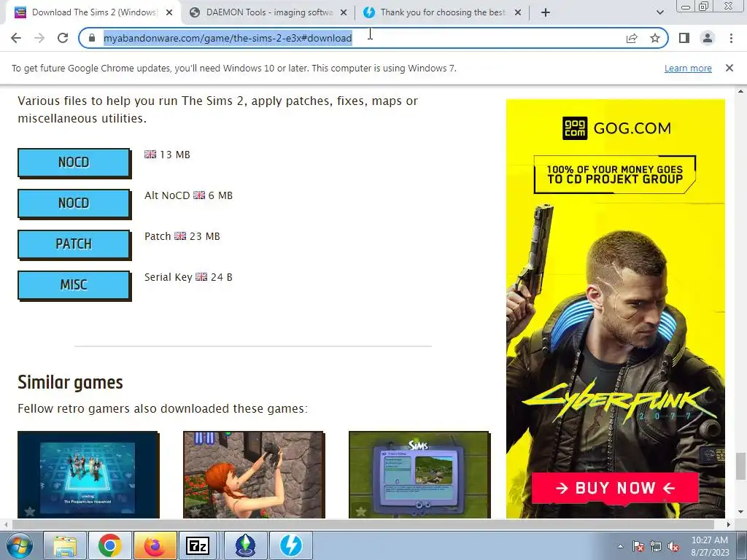Click the vertical scrollbar down arrow
The height and width of the screenshot is (560, 747).
(740, 513)
